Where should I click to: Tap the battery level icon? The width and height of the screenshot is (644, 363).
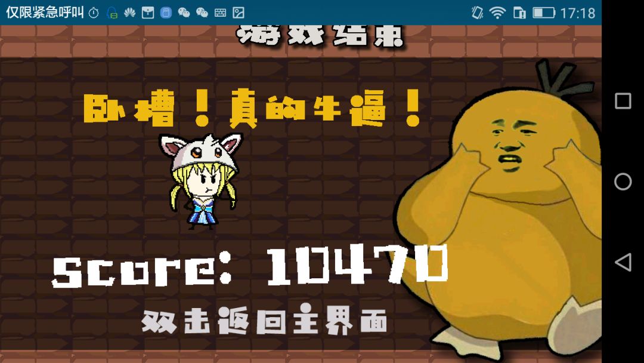tap(544, 13)
